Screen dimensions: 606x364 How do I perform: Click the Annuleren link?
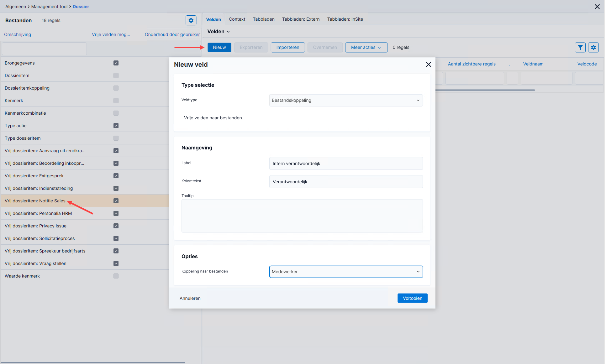(x=190, y=298)
